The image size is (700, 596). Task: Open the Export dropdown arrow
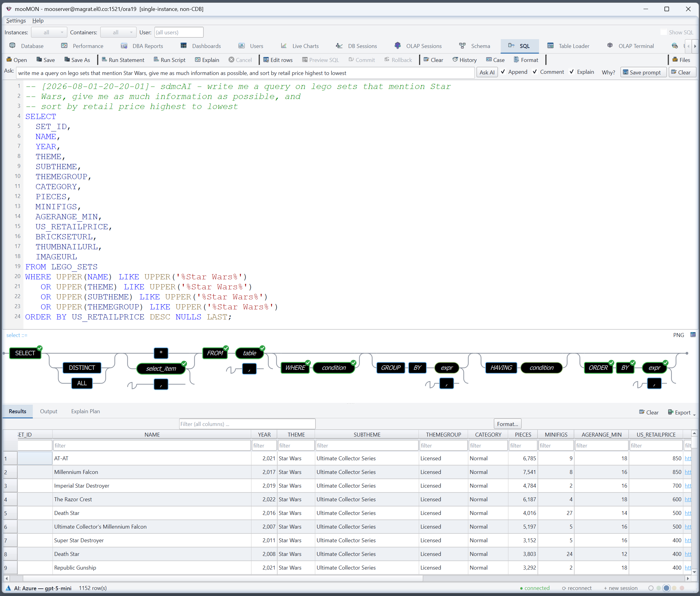coord(694,414)
